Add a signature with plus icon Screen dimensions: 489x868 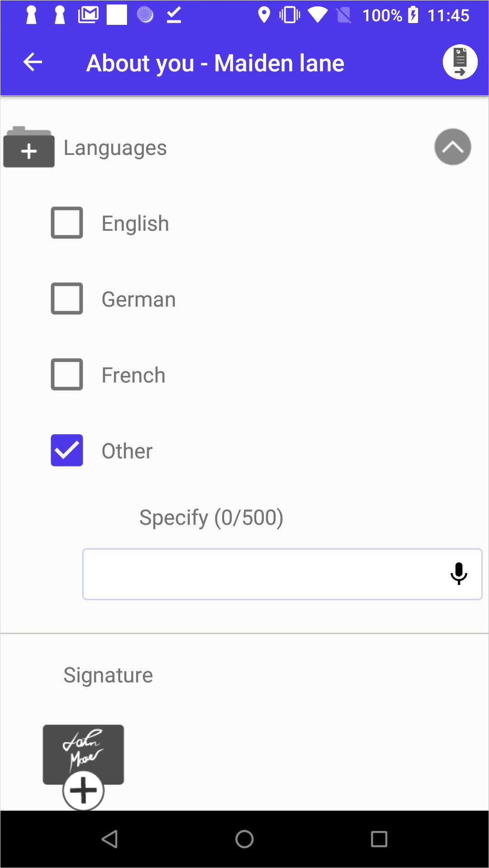click(x=84, y=790)
